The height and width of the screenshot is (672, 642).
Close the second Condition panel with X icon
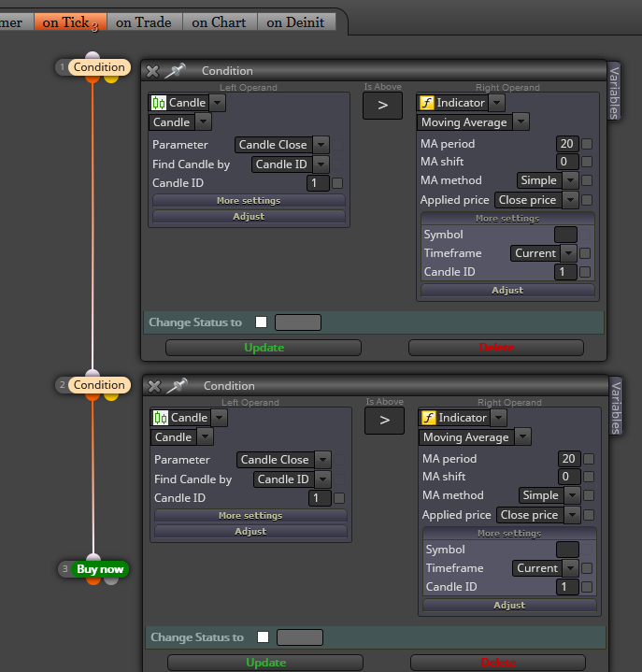click(x=154, y=386)
